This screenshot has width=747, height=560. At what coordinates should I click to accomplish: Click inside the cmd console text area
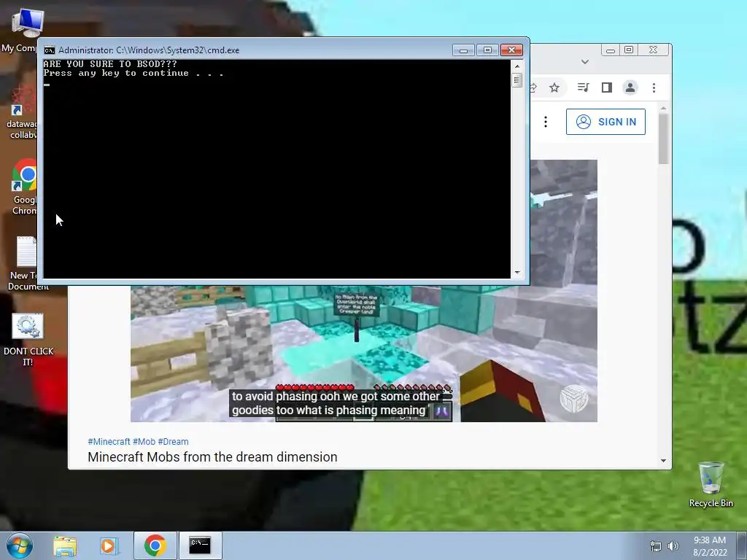coord(276,169)
